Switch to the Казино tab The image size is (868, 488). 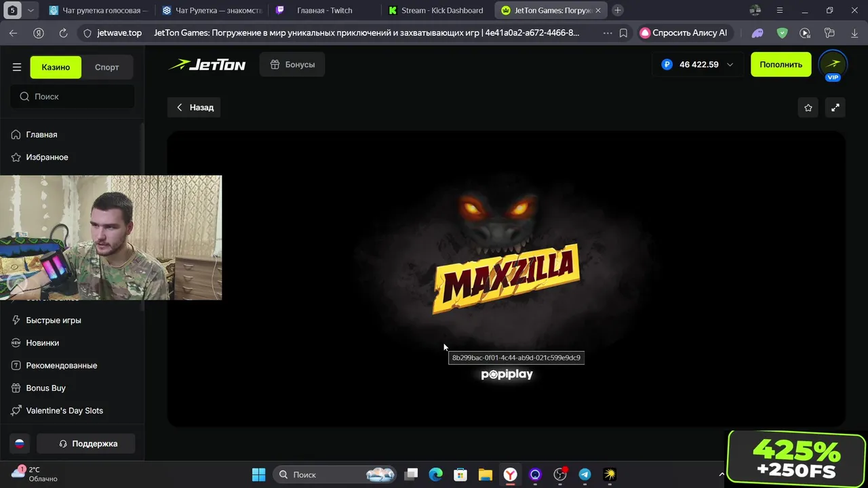(x=56, y=67)
